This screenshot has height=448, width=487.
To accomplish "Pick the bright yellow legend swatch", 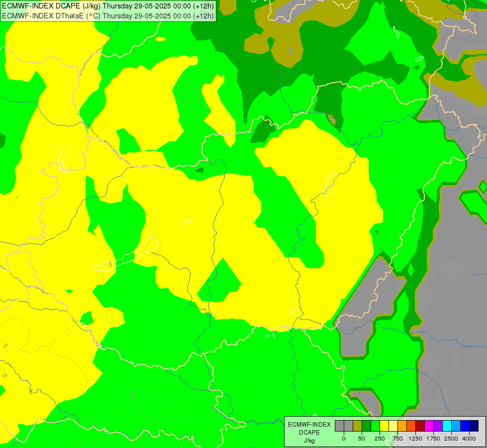I will (384, 426).
